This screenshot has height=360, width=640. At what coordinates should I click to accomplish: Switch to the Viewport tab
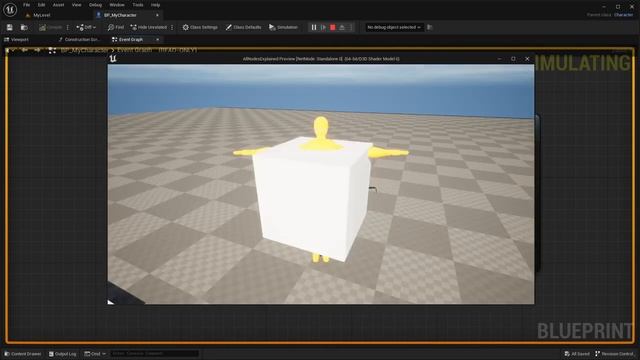(16, 40)
